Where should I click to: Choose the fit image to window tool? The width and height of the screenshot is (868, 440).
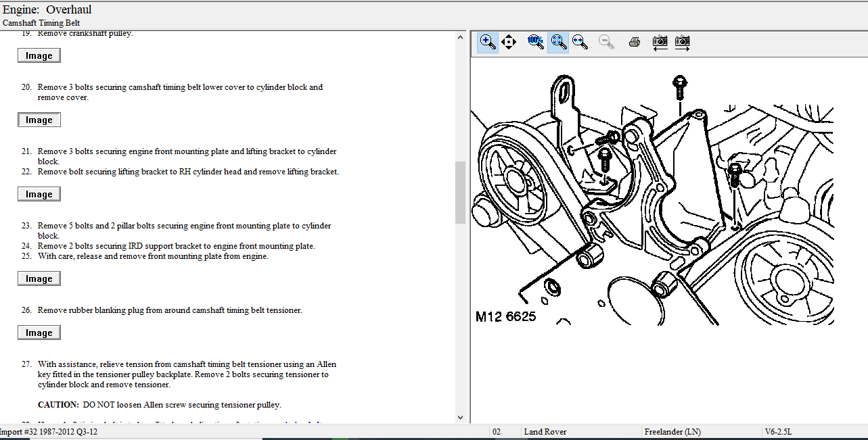pyautogui.click(x=558, y=42)
